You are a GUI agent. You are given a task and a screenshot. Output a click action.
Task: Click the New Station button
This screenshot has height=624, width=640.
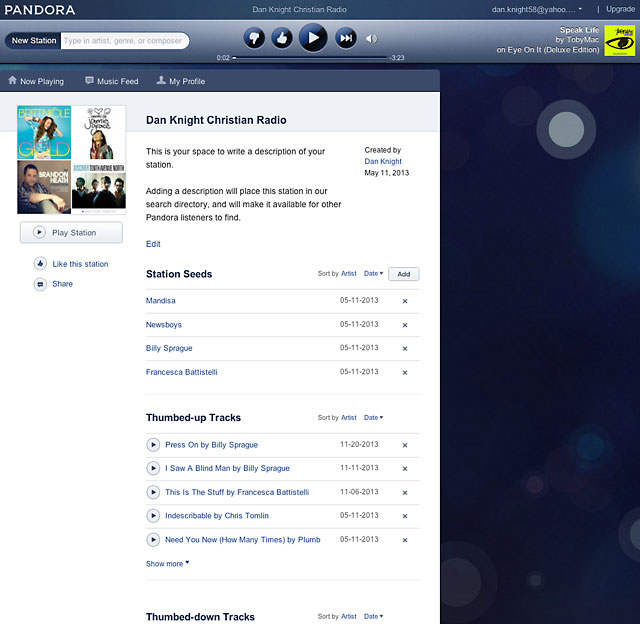coord(33,40)
